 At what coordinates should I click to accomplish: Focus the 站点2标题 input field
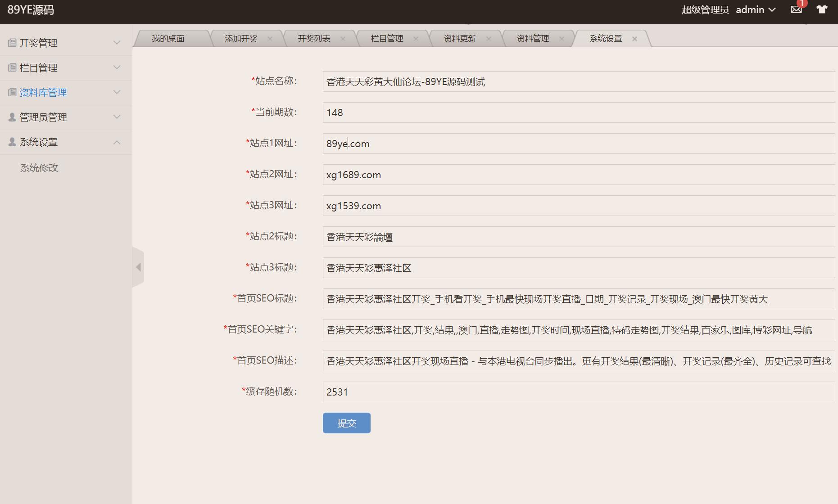tap(579, 237)
